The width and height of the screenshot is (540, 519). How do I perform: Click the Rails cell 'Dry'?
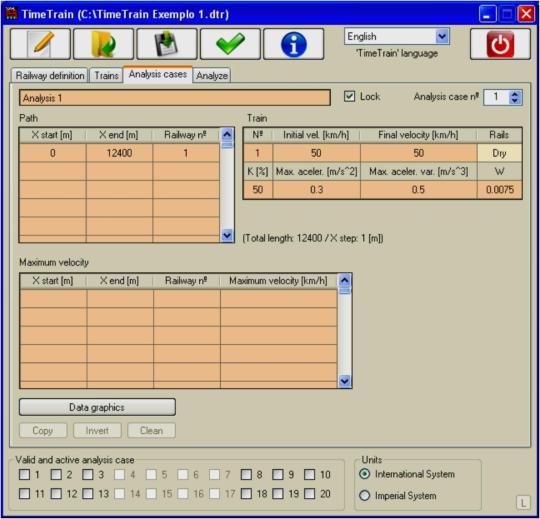click(x=499, y=153)
